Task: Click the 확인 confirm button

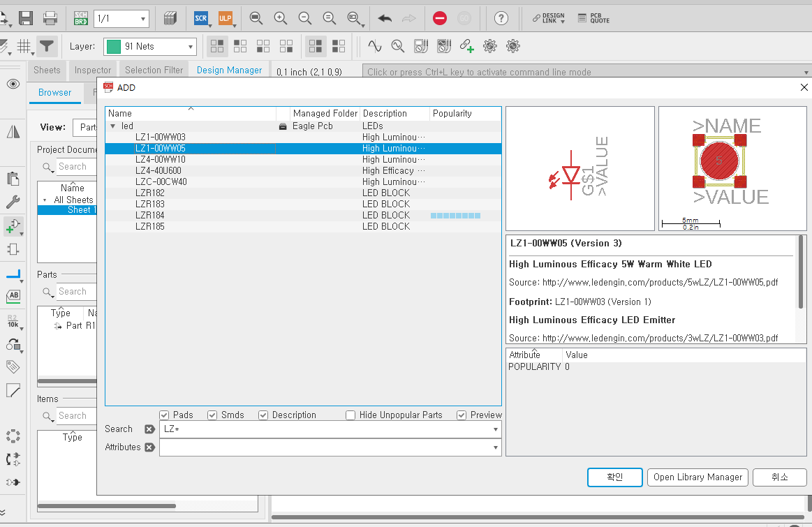Action: coord(614,477)
